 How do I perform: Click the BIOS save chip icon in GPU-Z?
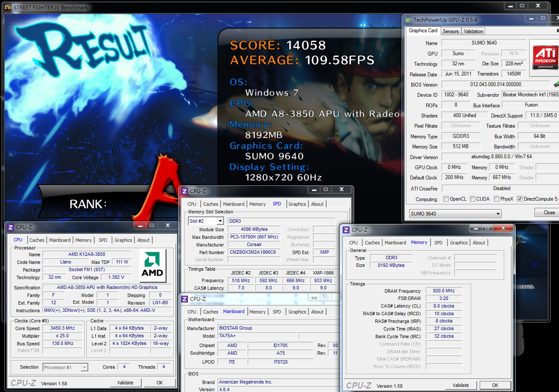pyautogui.click(x=556, y=84)
